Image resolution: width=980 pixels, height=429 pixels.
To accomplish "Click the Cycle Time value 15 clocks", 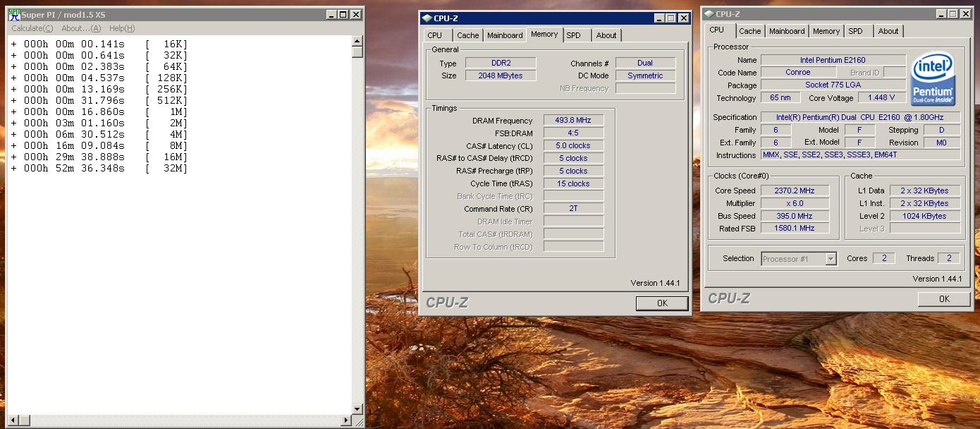I will 573,183.
